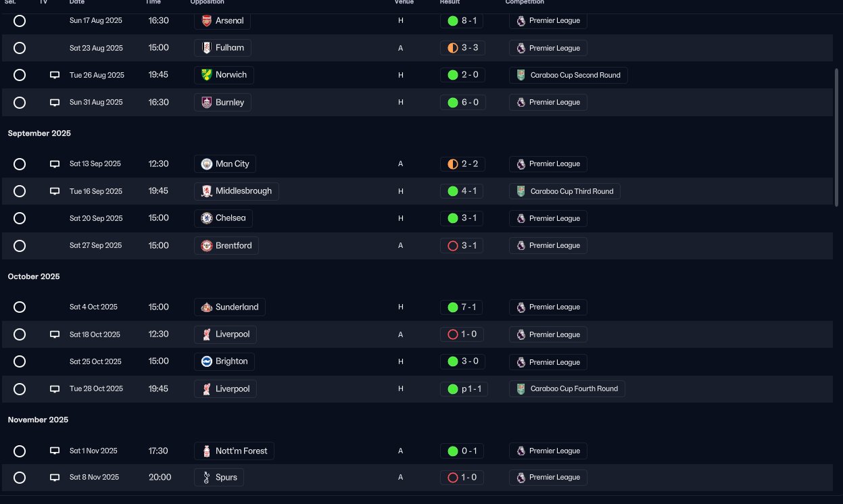Click the Man City club badge
Viewport: 843px width, 504px height.
pos(207,164)
